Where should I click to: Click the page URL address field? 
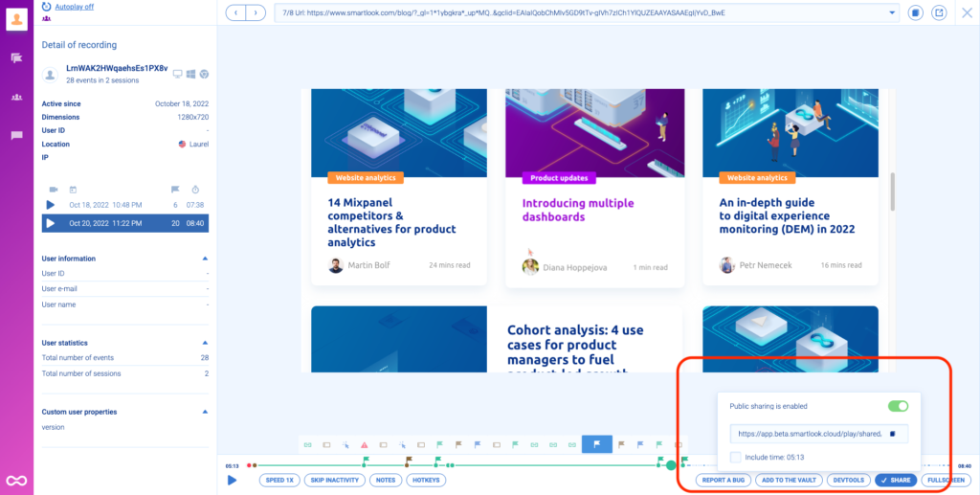click(587, 12)
